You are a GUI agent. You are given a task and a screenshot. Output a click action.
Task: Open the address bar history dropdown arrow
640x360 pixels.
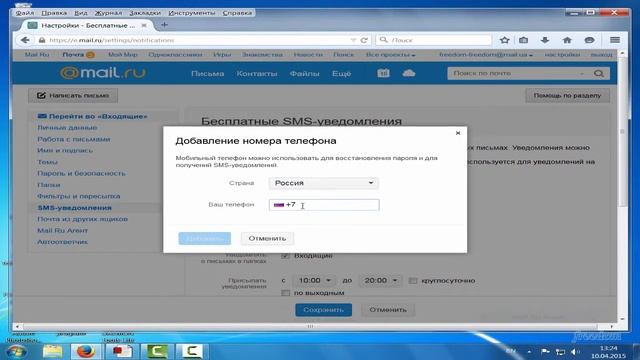point(353,40)
